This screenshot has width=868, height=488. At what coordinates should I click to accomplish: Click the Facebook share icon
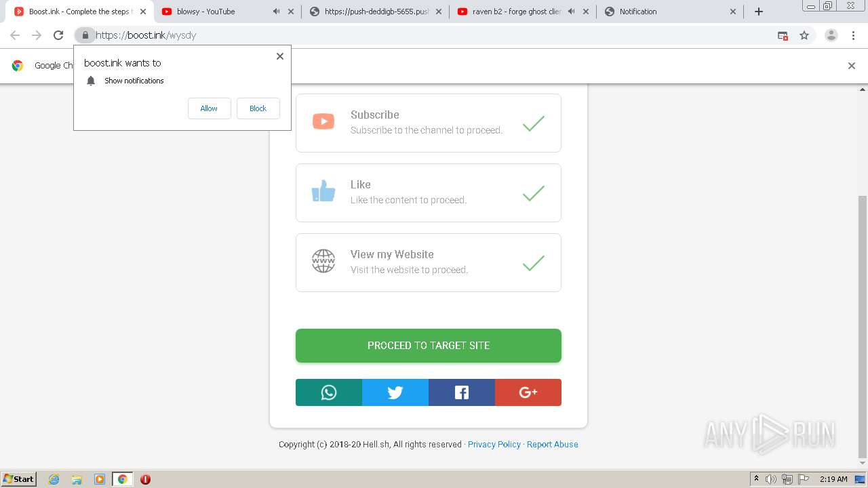[x=462, y=392]
